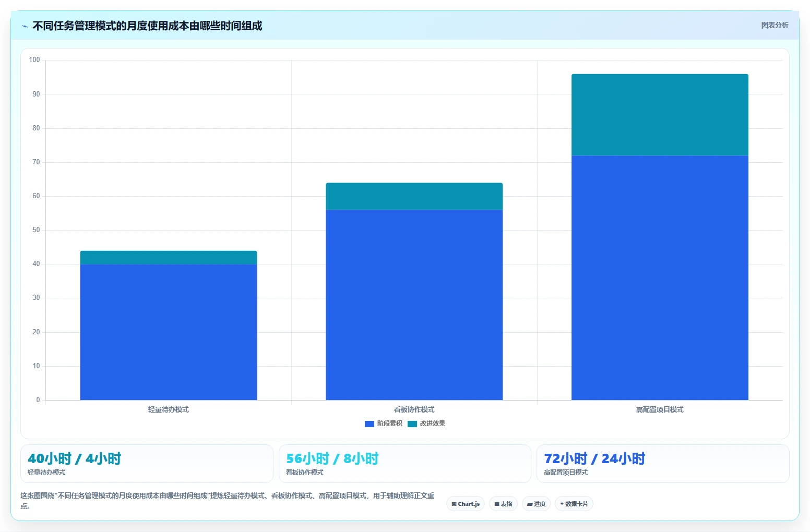The height and width of the screenshot is (532, 810).
Task: Click the chart icon beside the title
Action: point(25,26)
